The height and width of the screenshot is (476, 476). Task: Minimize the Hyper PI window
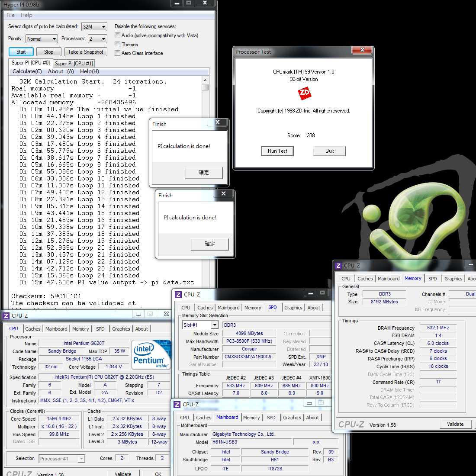click(x=177, y=3)
